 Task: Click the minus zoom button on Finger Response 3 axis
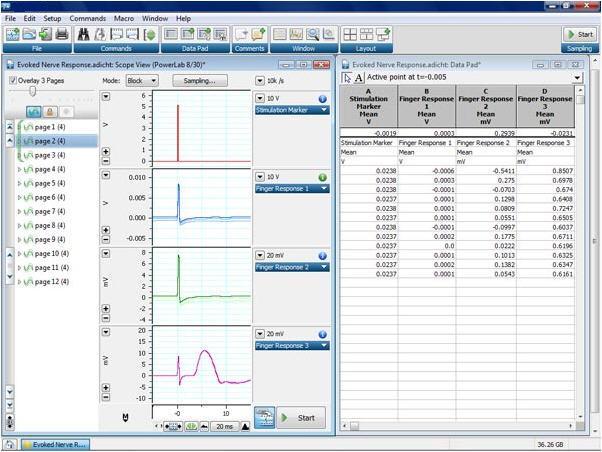[106, 397]
